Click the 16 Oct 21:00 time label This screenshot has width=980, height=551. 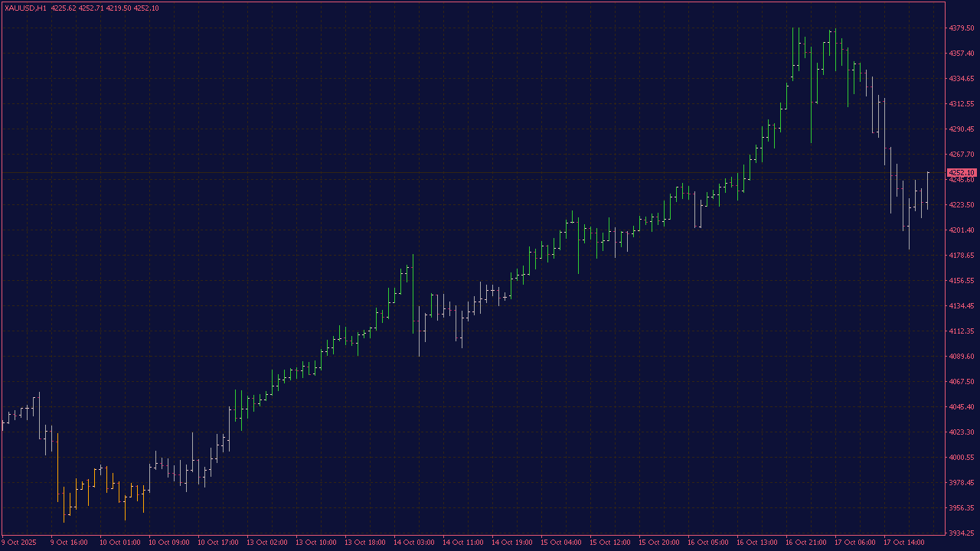point(805,542)
